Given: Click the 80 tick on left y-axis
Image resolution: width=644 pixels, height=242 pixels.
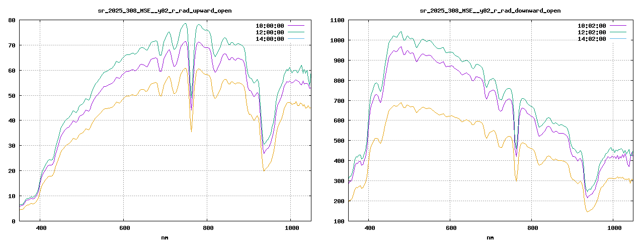Looking at the screenshot, I should coord(11,20).
